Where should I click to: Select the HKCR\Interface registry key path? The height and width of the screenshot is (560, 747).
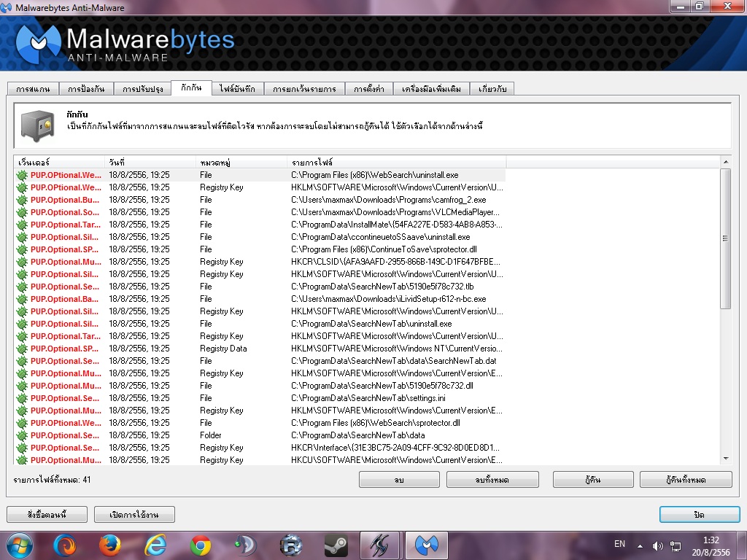coord(395,448)
